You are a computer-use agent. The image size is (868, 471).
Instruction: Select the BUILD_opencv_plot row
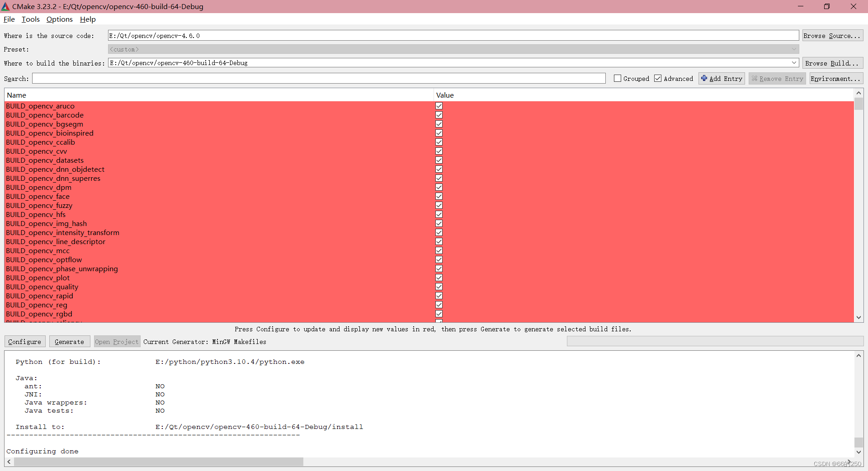[429, 278]
